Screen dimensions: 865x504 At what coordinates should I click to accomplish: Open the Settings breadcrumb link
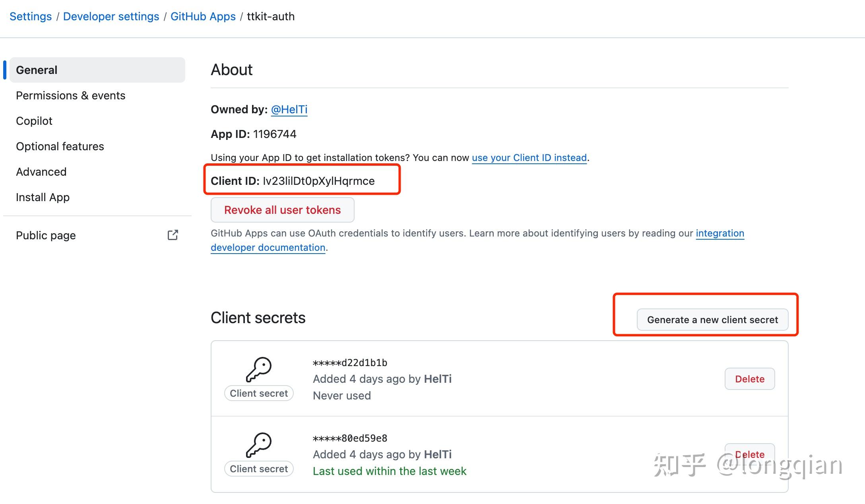pos(31,16)
